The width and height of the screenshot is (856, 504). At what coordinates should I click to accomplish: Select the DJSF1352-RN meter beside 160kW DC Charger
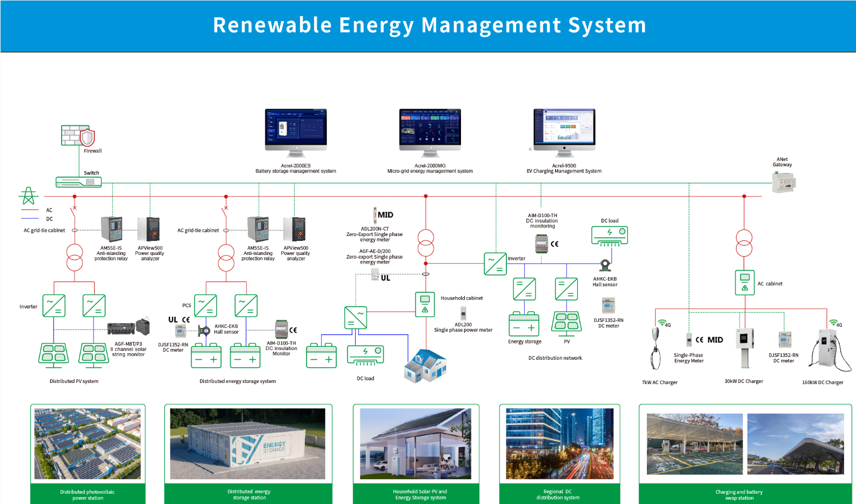click(x=785, y=339)
